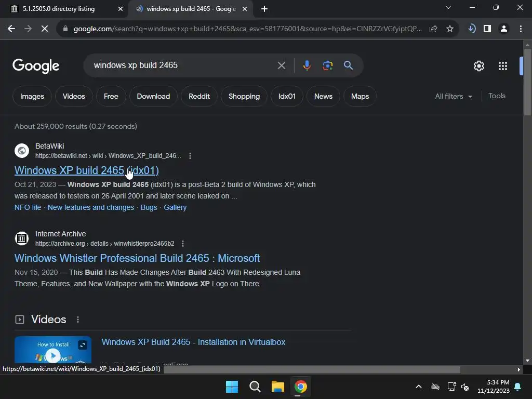
Task: Submit search with magnifier icon
Action: click(348, 65)
